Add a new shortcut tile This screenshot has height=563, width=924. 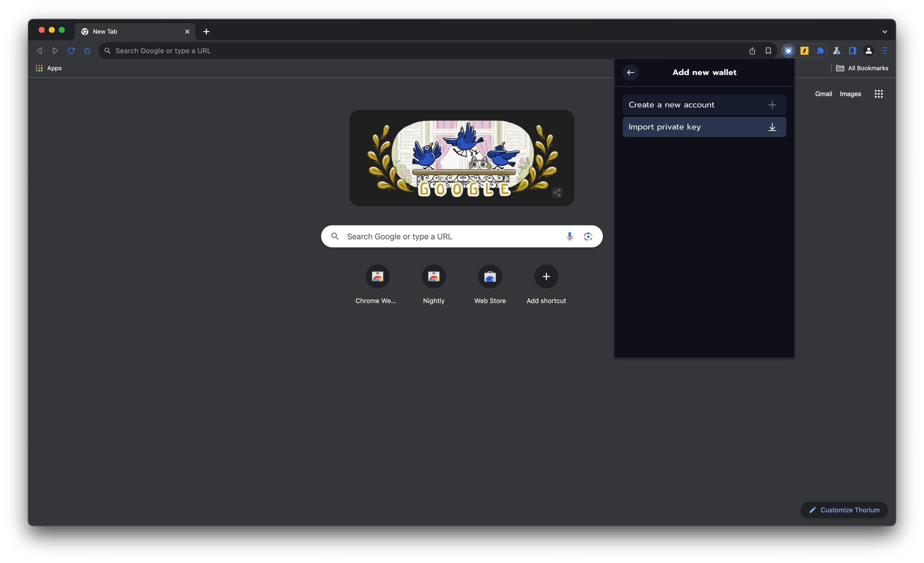pos(546,285)
